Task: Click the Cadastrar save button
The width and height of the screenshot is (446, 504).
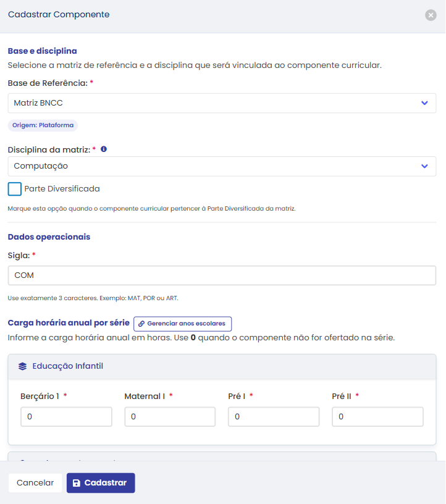Action: [101, 483]
